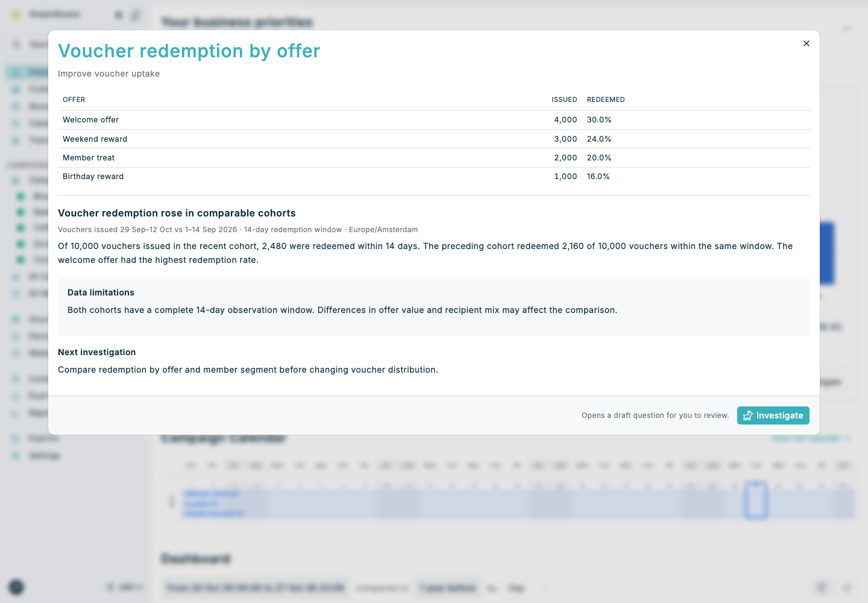Click the OFFER column header
The width and height of the screenshot is (868, 603).
[74, 99]
